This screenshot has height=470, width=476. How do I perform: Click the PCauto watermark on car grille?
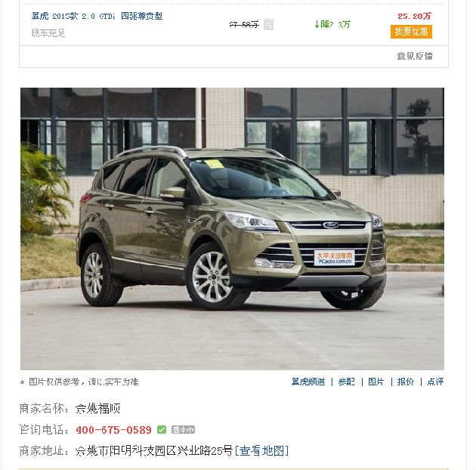coord(334,258)
